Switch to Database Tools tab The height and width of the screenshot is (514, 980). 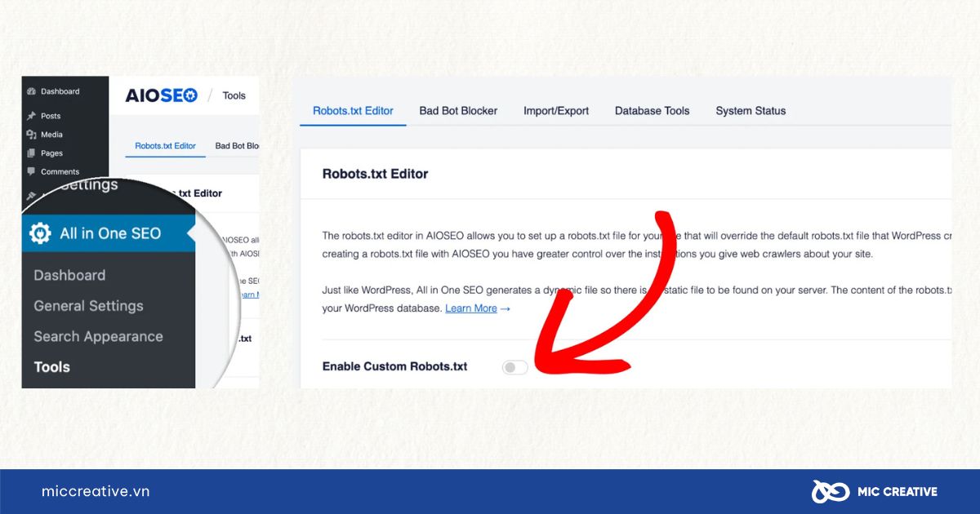click(652, 111)
